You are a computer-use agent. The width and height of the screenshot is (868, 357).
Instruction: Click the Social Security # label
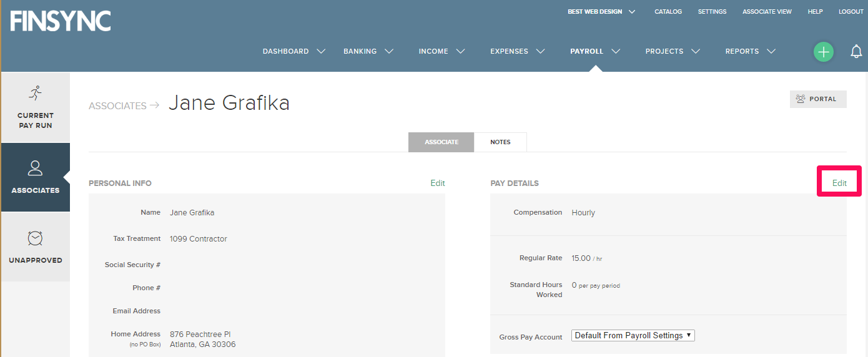click(x=132, y=265)
